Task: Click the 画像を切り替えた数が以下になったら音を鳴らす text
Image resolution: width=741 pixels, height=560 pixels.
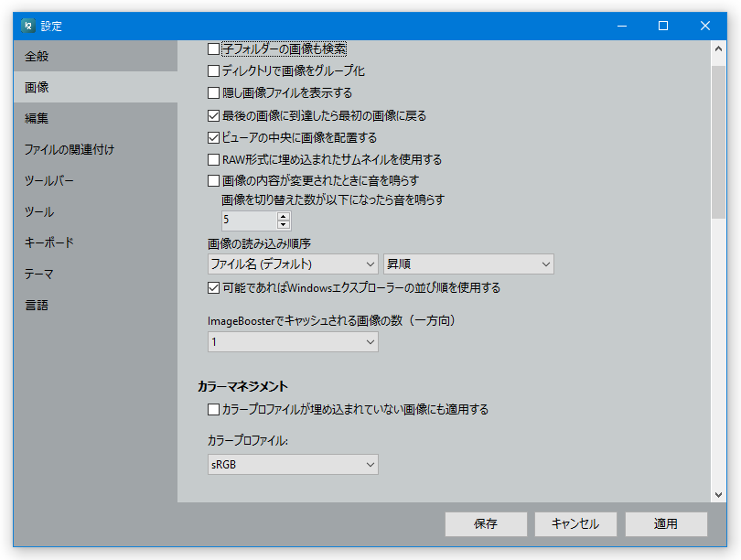Action: click(333, 199)
